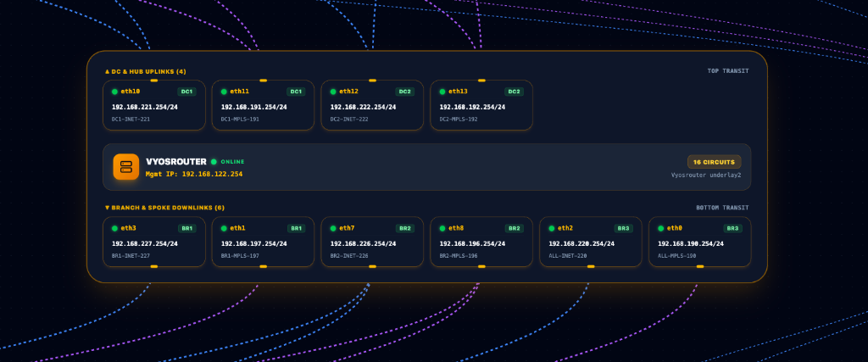This screenshot has height=362, width=868.
Task: Click the green status dot on eth10
Action: [x=114, y=92]
